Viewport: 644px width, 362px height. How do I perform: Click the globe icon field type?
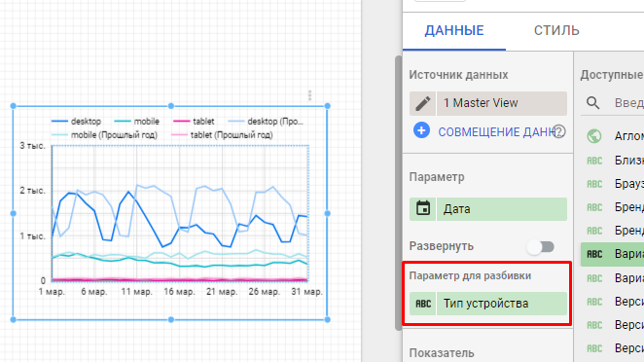(x=594, y=136)
